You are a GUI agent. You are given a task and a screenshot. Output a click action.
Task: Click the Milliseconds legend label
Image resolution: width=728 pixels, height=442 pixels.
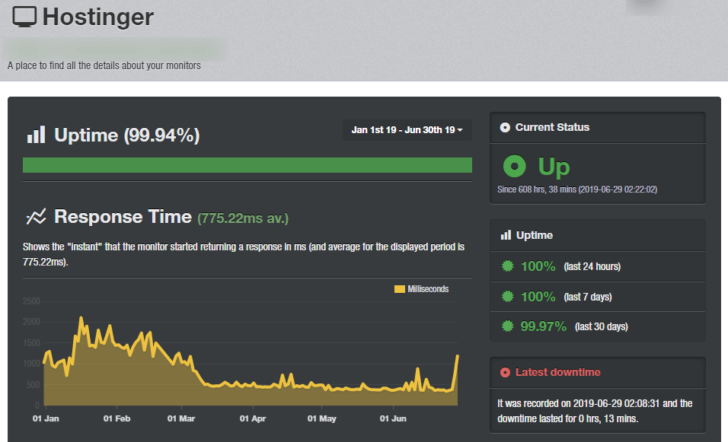428,289
